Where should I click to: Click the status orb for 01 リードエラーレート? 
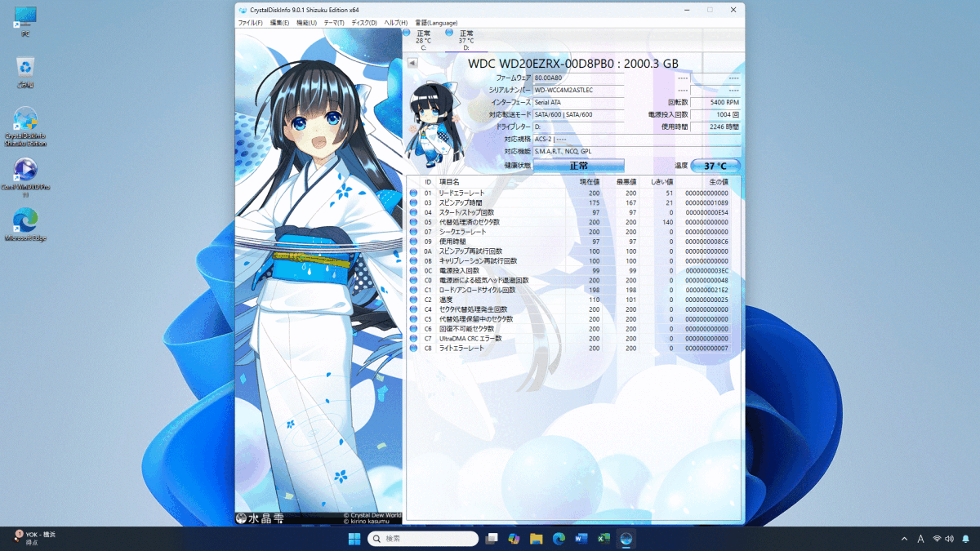[x=413, y=193]
